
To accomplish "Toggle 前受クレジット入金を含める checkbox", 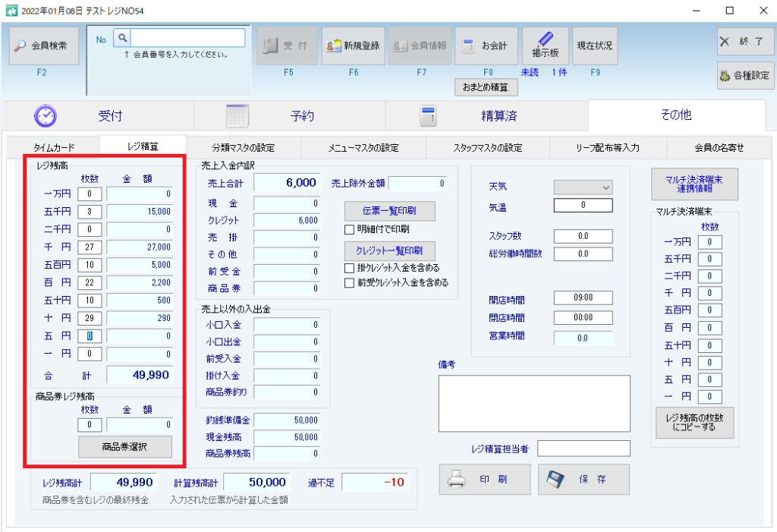I will coord(350,282).
